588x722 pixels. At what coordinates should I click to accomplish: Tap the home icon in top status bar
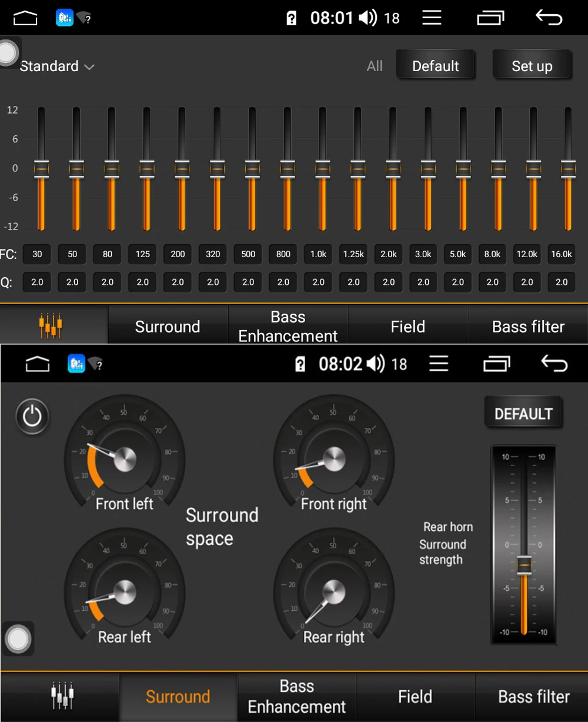pos(25,18)
